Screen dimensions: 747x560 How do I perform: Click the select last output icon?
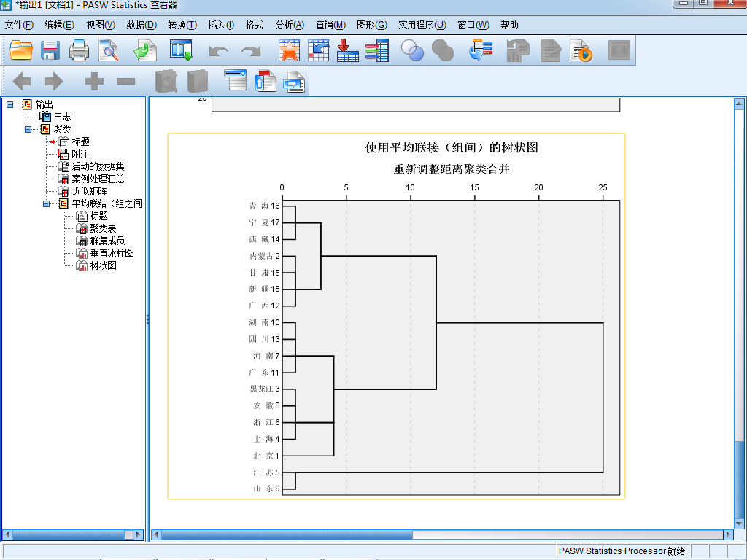(x=481, y=50)
